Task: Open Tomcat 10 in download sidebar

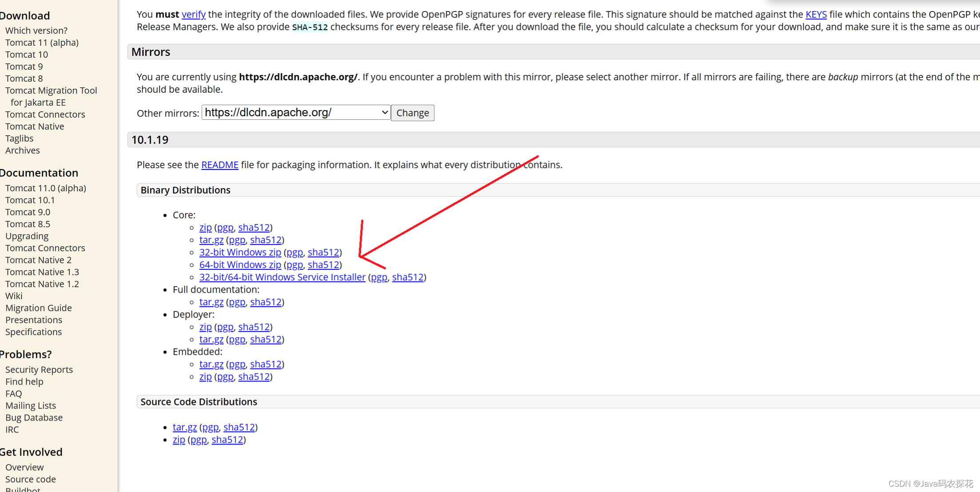Action: click(27, 55)
